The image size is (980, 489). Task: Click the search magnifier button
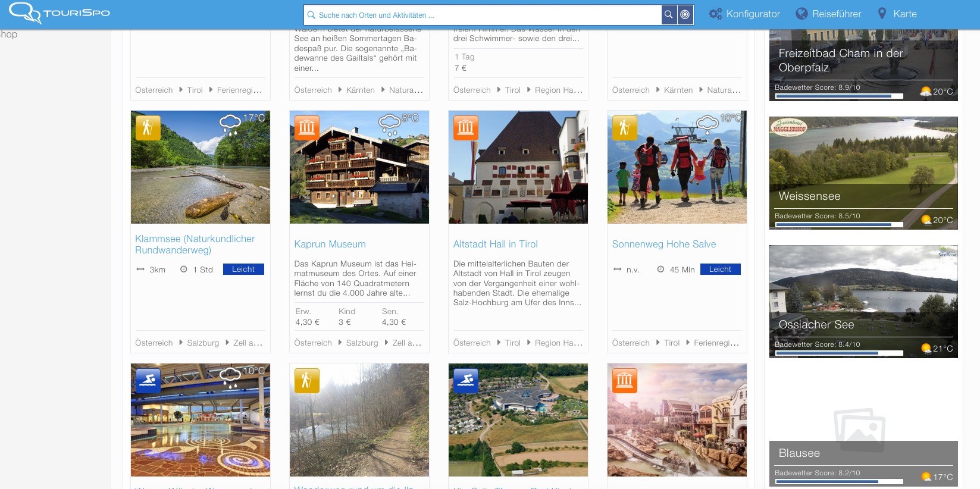point(669,15)
